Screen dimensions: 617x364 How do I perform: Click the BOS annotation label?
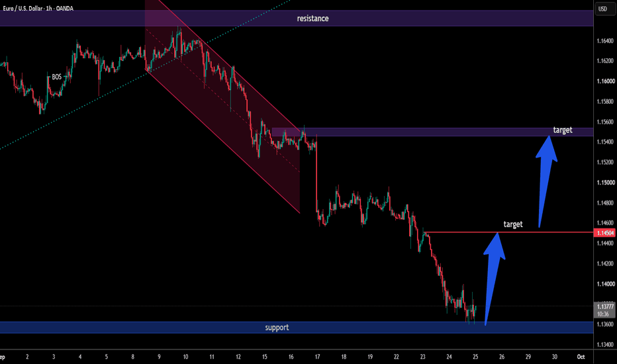coord(57,77)
